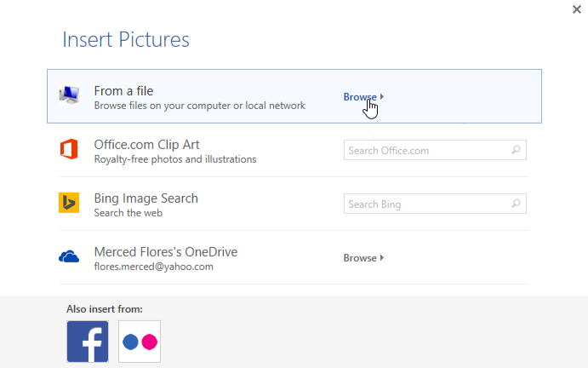Select Merced Flores's OneDrive title

tap(165, 252)
